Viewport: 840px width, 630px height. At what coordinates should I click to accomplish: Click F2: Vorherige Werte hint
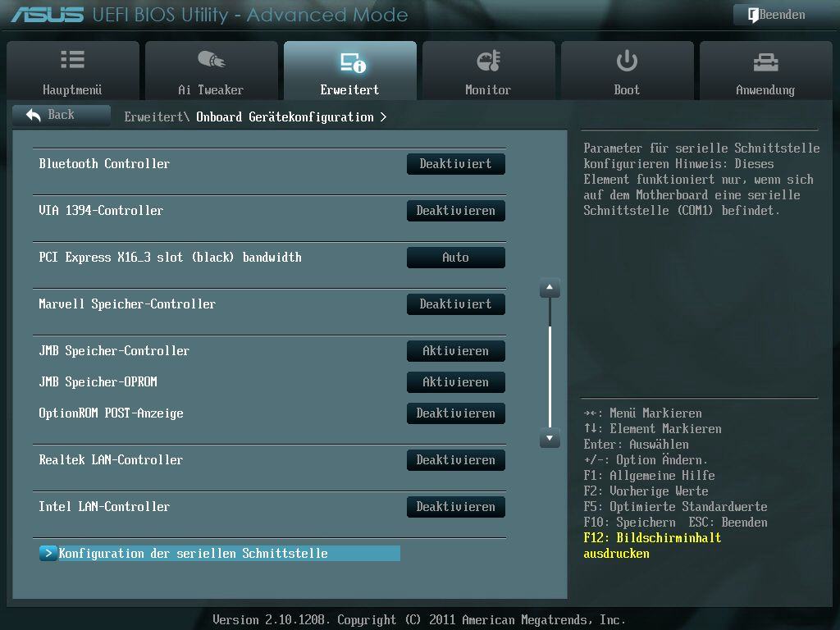(x=646, y=491)
